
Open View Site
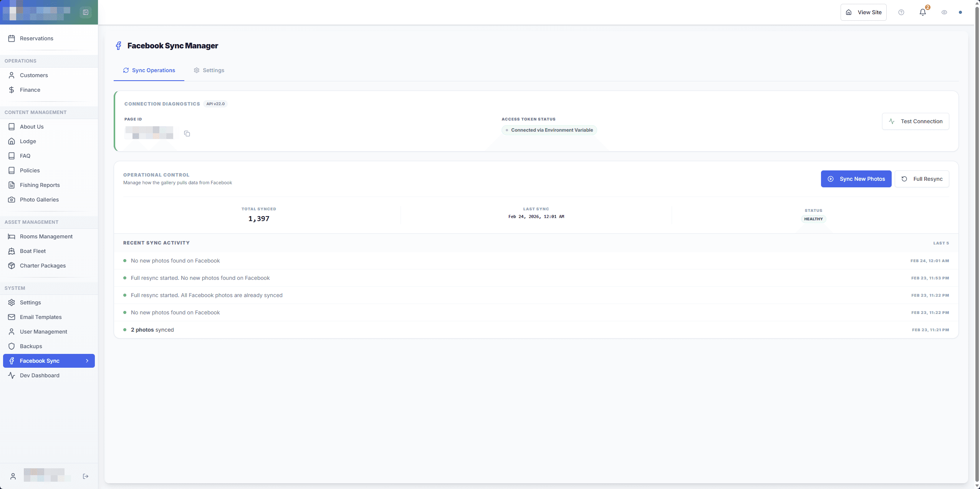coord(863,12)
